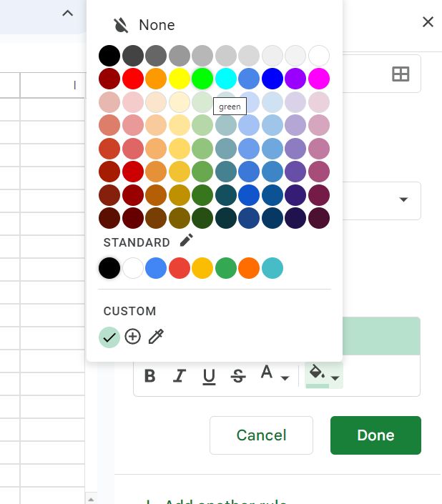
Task: Click the light green formatting preview box
Action: 381,336
